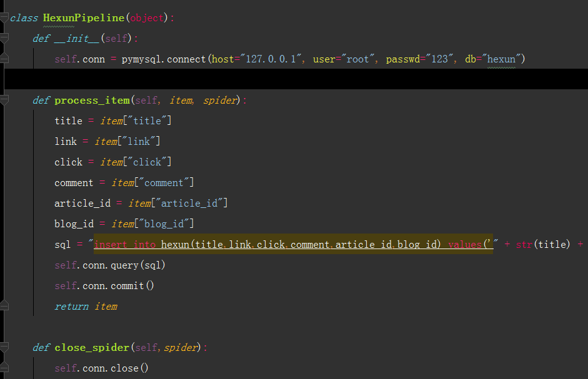Screen dimensions: 588x379
Task: Click the sql variable name
Action: pyautogui.click(x=62, y=244)
